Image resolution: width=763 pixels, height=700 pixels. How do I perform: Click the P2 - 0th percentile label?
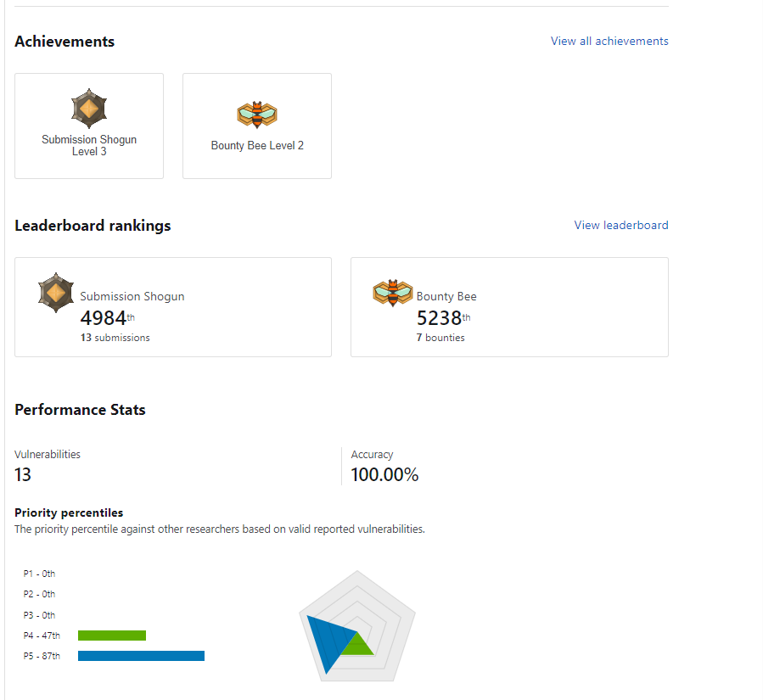pyautogui.click(x=39, y=594)
